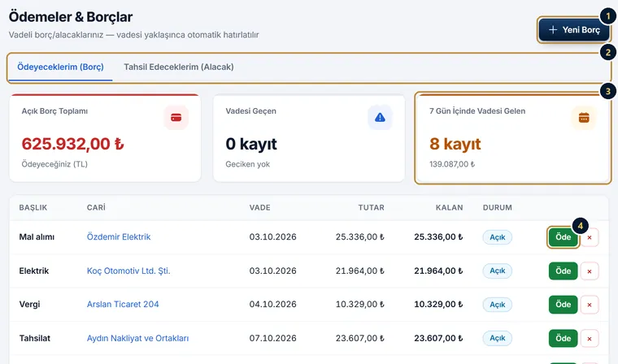Open the Özdemir Elektrik account link
Viewport: 618px width, 364px height.
(119, 236)
